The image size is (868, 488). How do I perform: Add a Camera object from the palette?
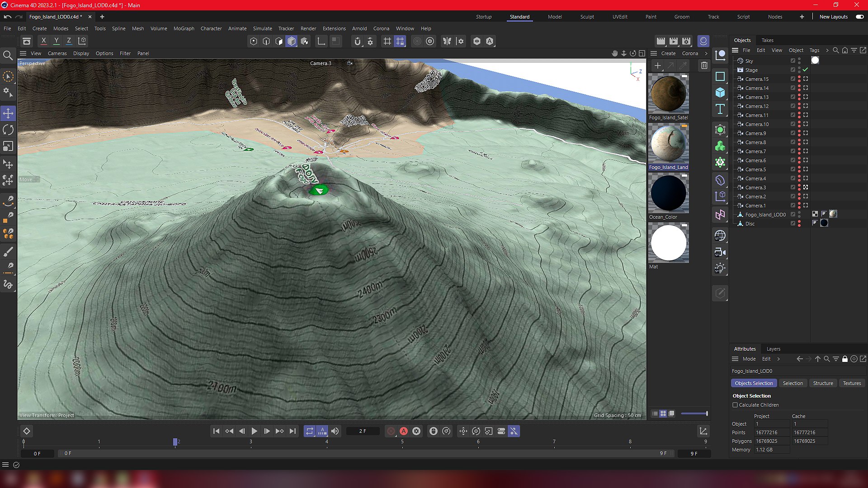[x=720, y=252]
